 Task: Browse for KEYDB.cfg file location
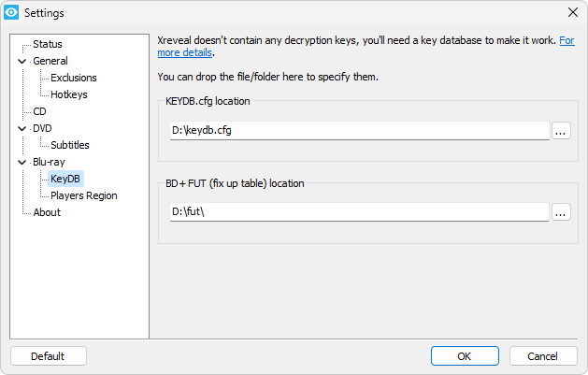561,131
